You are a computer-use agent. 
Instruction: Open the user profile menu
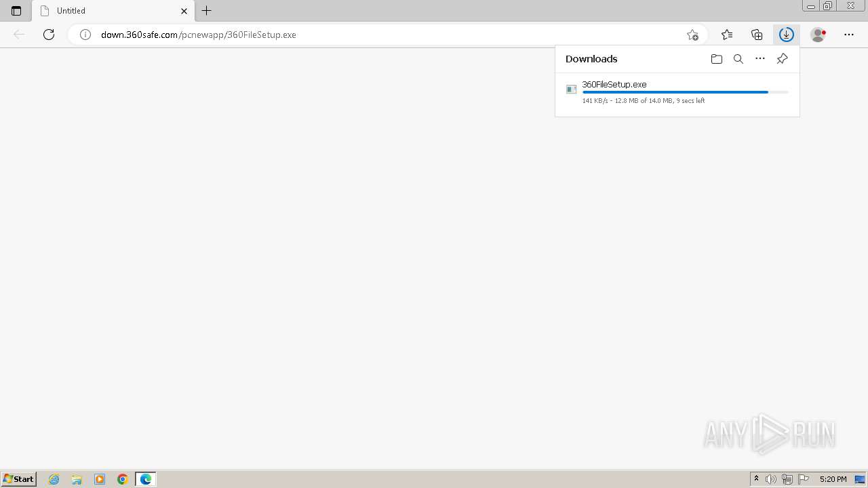point(818,35)
